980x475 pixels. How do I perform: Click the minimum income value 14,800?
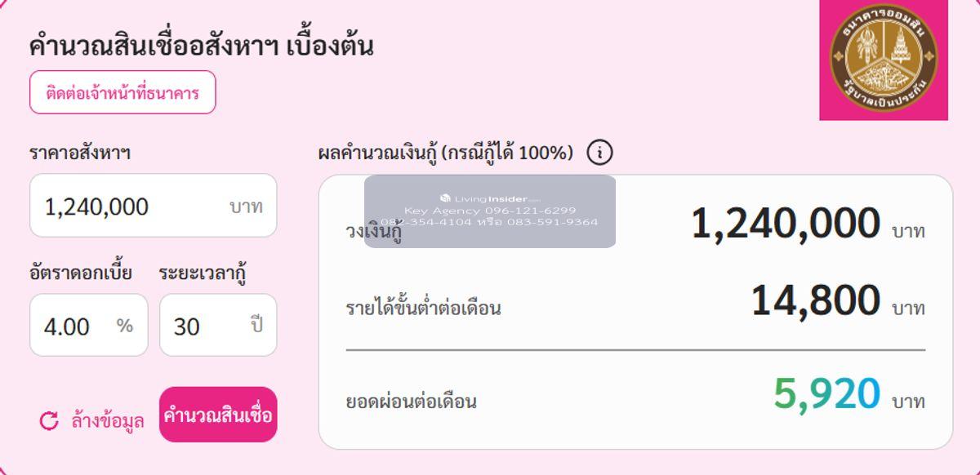(x=815, y=301)
